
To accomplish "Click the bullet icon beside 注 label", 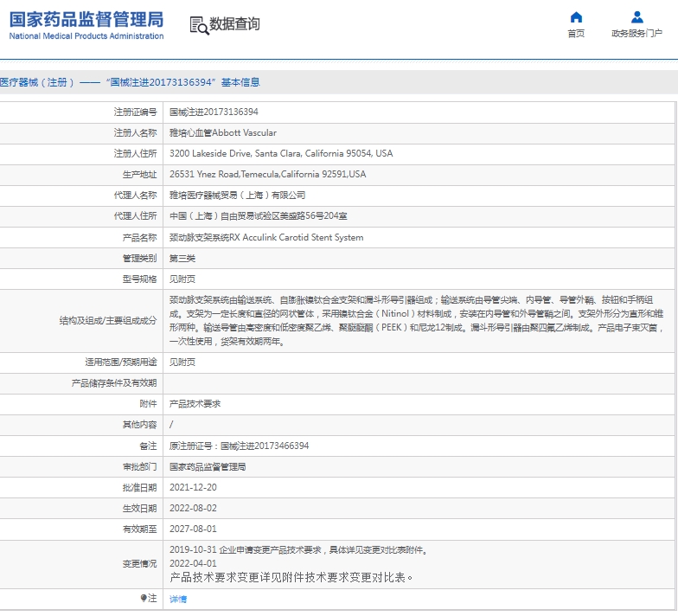I will click(144, 599).
